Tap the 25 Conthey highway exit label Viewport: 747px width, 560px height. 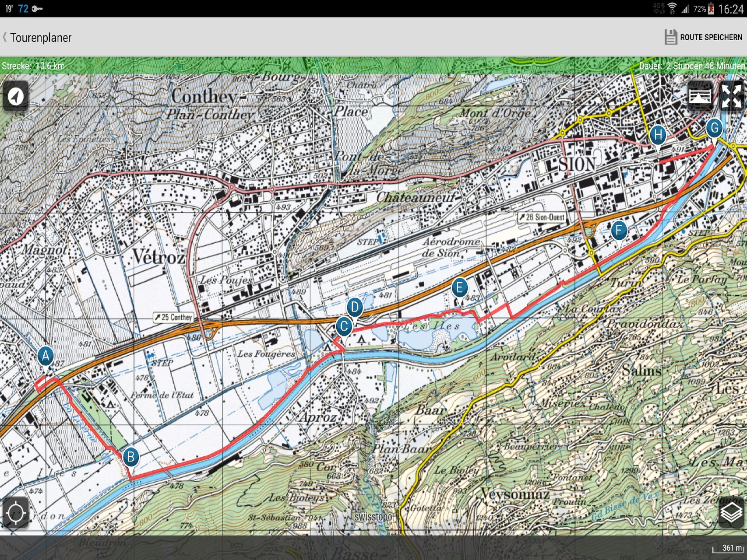pos(173,317)
